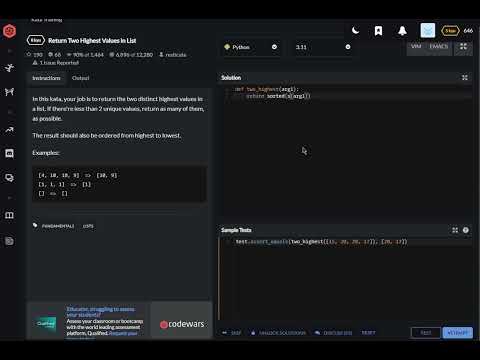The height and width of the screenshot is (360, 480).
Task: Click the 5 kyu rank badge in header
Action: point(450,31)
